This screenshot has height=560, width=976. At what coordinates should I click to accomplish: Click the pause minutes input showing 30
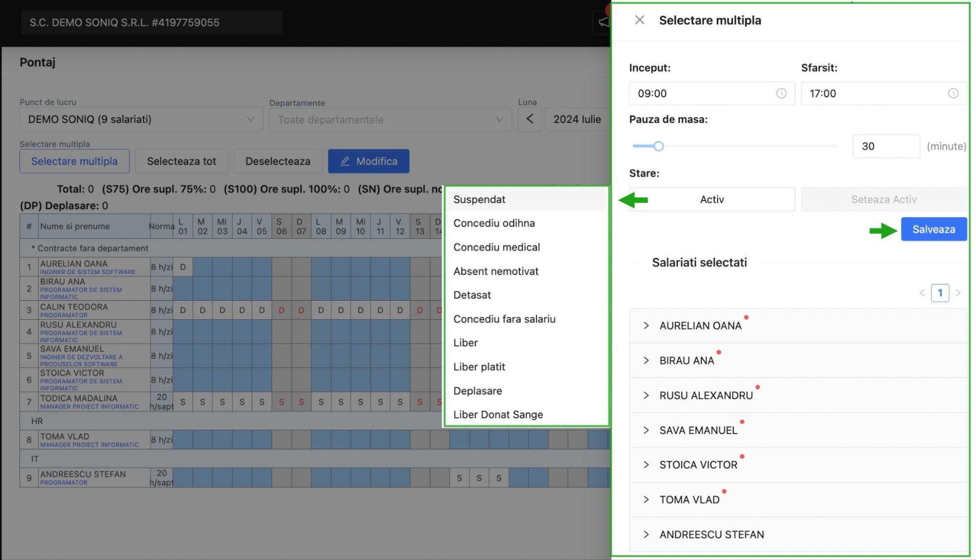886,146
